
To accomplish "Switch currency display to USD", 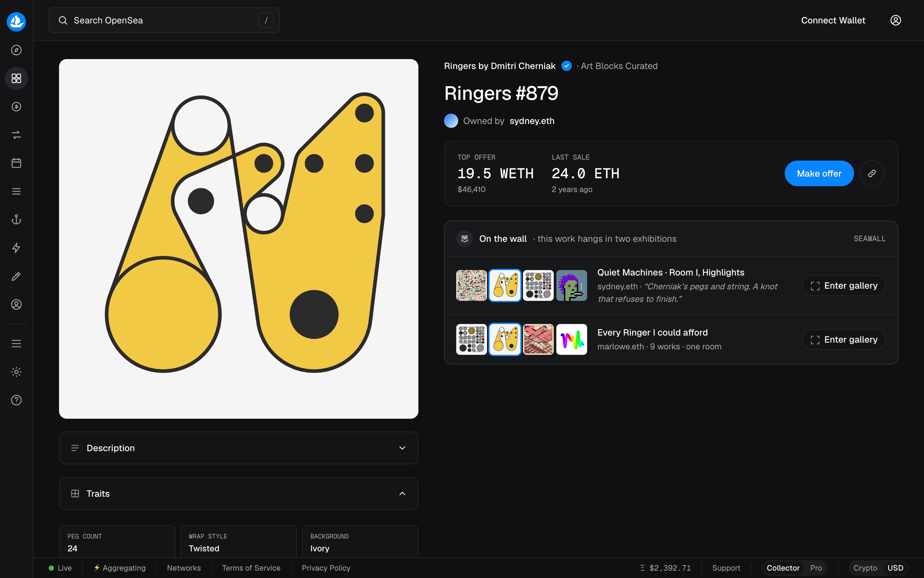I will pyautogui.click(x=895, y=568).
